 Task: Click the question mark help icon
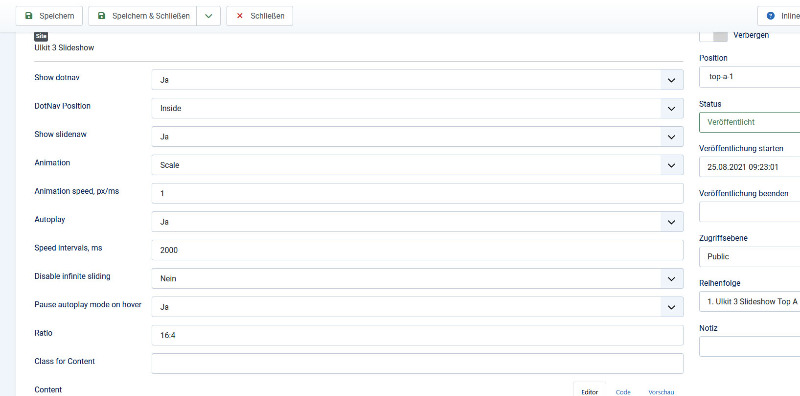tap(770, 16)
